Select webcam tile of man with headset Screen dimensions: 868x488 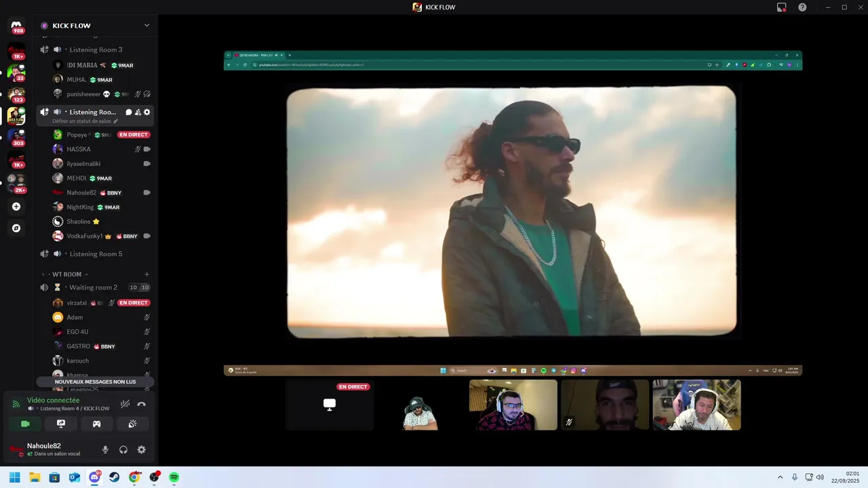513,405
